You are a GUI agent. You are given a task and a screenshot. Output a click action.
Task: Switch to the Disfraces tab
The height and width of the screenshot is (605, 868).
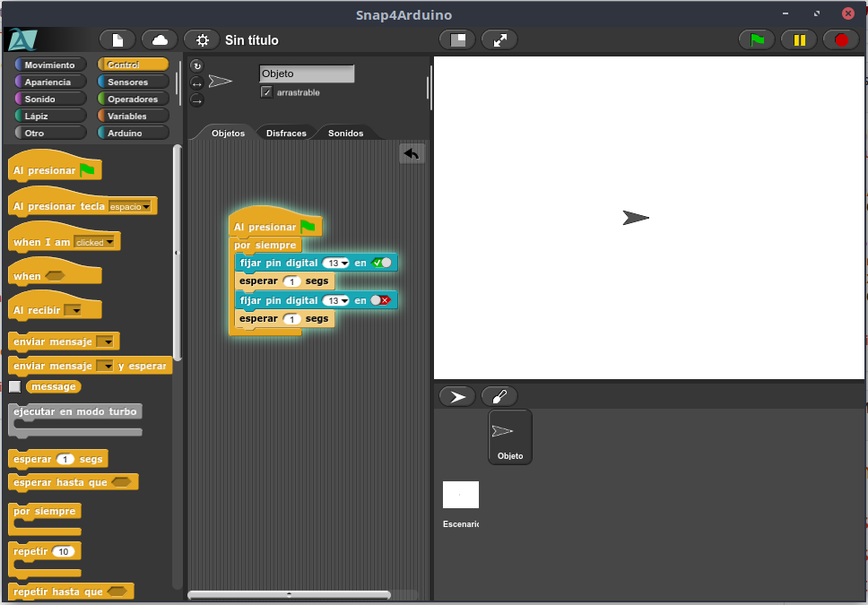tap(286, 133)
